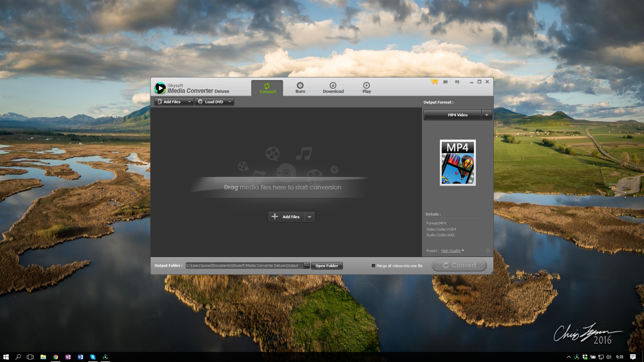The height and width of the screenshot is (362, 644).
Task: Switch to the Burn tab
Action: pos(300,88)
